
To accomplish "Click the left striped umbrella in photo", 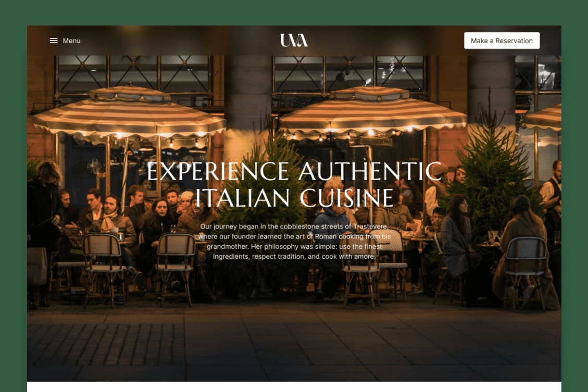I will coord(129,112).
